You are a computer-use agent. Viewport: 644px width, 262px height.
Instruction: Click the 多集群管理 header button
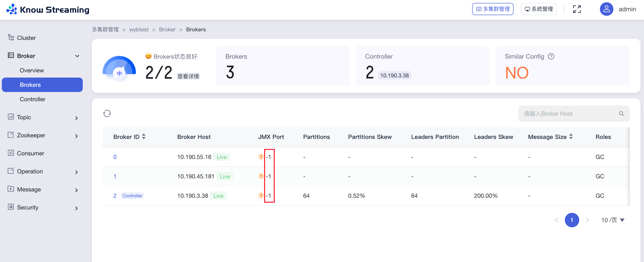[x=492, y=9]
